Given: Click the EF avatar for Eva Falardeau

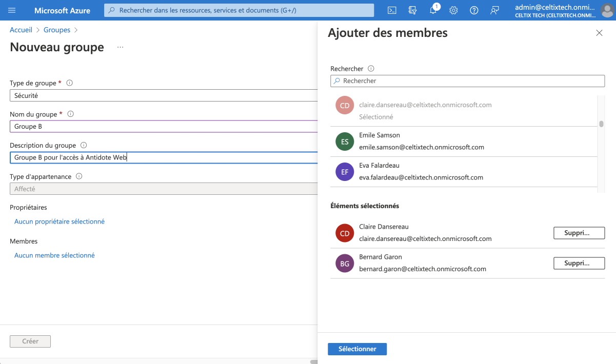Looking at the screenshot, I should (345, 172).
